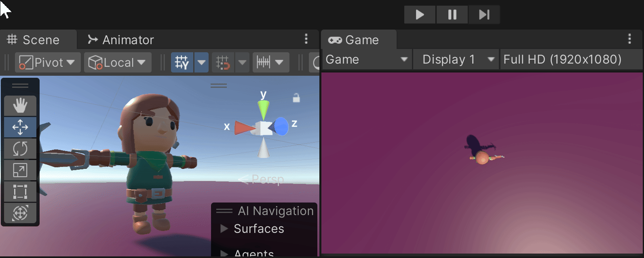Screen dimensions: 644x258
Task: Open the Game view mode dropdown
Action: click(367, 60)
